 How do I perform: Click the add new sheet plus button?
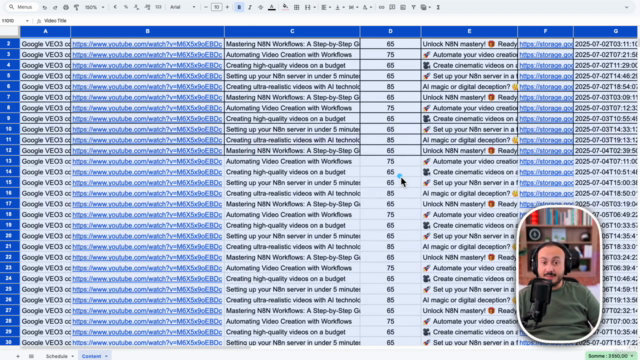click(18, 356)
